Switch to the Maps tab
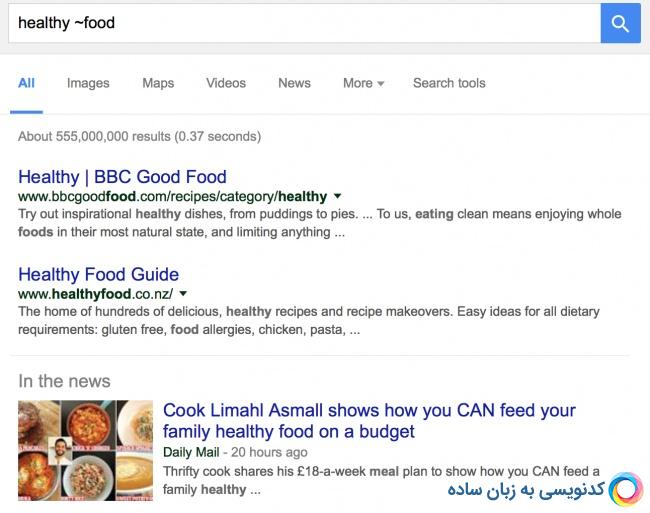 point(158,83)
